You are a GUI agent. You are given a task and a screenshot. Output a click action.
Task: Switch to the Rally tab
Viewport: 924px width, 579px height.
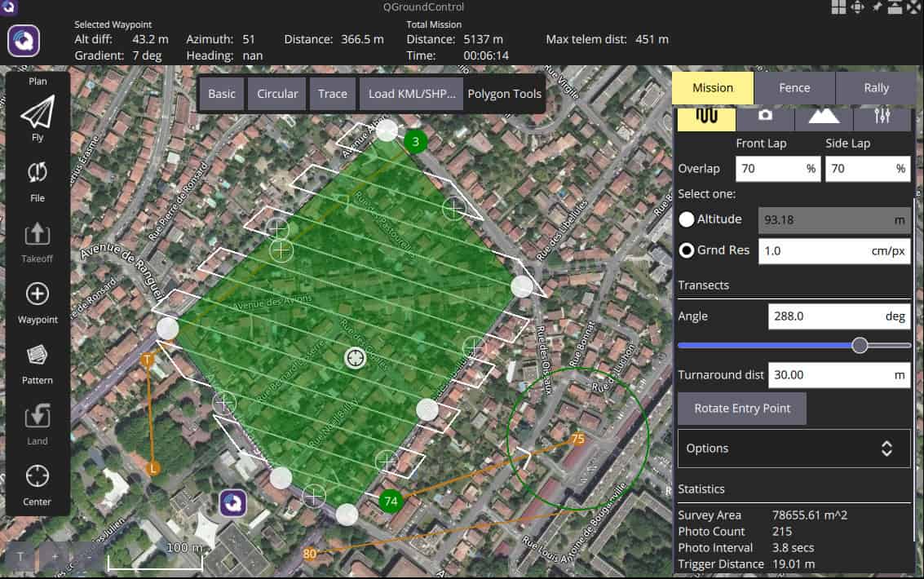pos(877,87)
